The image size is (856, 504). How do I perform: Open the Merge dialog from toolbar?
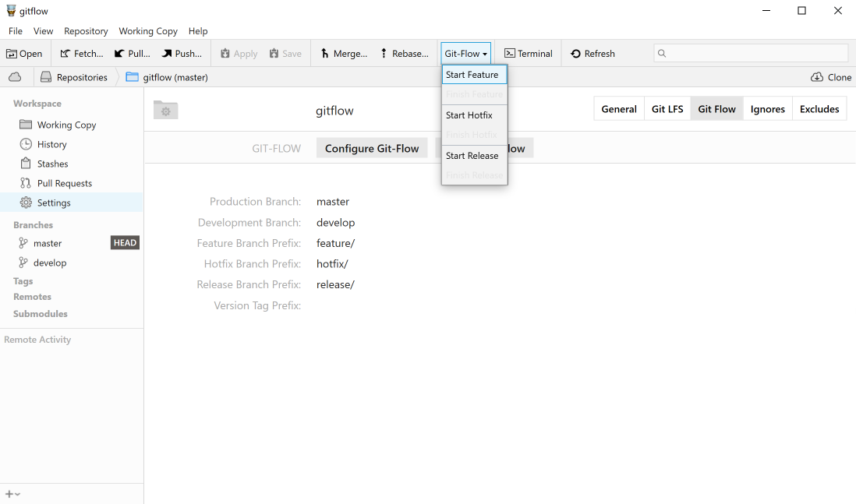click(x=343, y=54)
